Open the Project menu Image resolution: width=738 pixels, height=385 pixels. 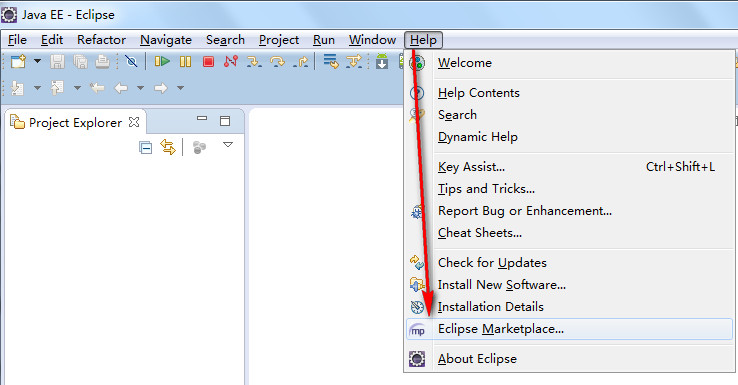279,40
